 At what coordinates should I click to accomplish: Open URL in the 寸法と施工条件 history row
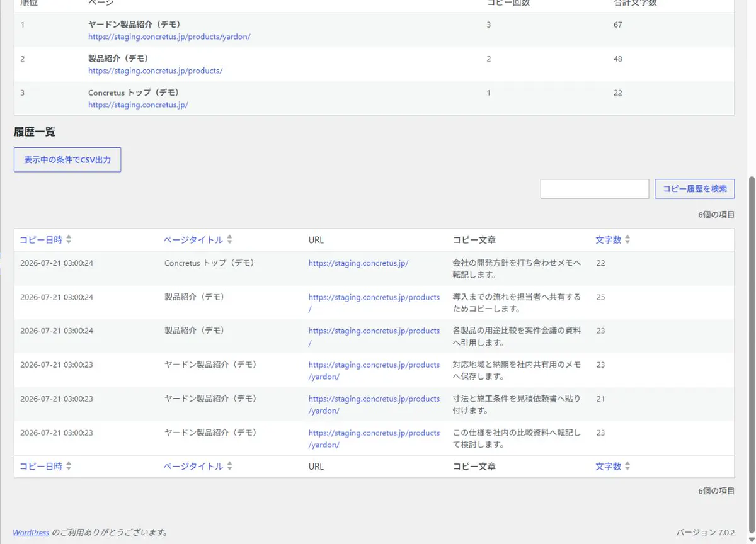[374, 405]
